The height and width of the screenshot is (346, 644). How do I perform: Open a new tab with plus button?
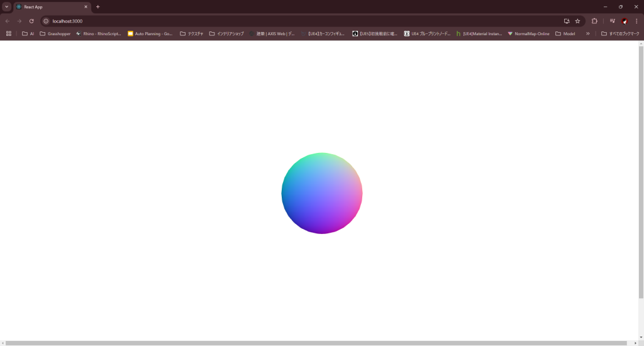[x=97, y=6]
